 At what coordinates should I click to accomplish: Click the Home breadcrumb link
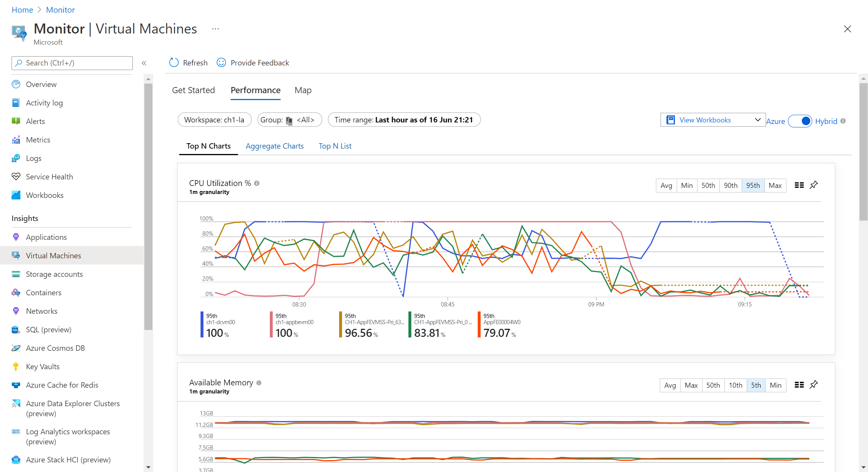tap(22, 10)
